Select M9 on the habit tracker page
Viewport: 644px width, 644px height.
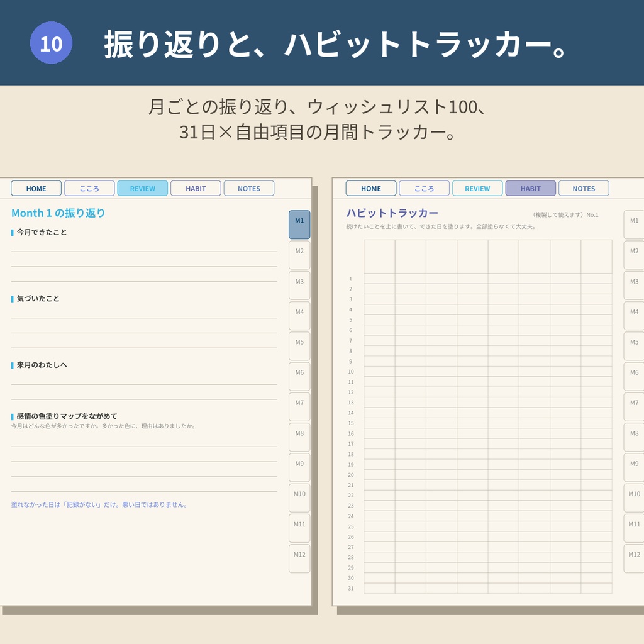coord(634,468)
